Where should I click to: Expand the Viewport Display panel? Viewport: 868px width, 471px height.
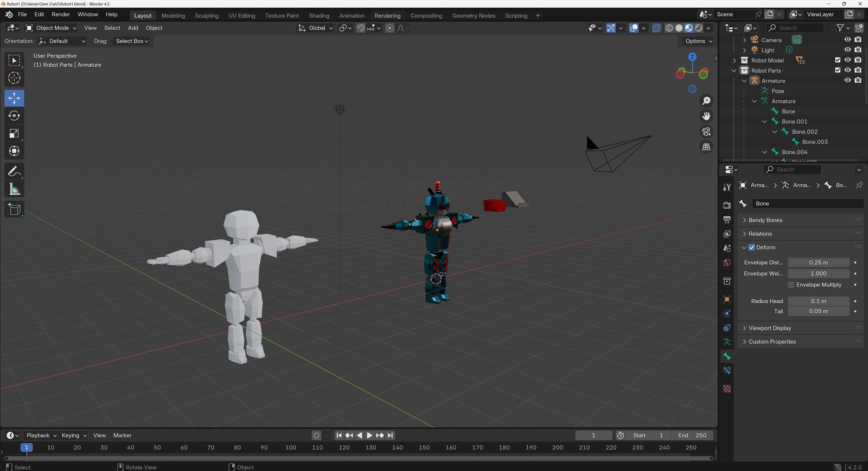[800, 328]
